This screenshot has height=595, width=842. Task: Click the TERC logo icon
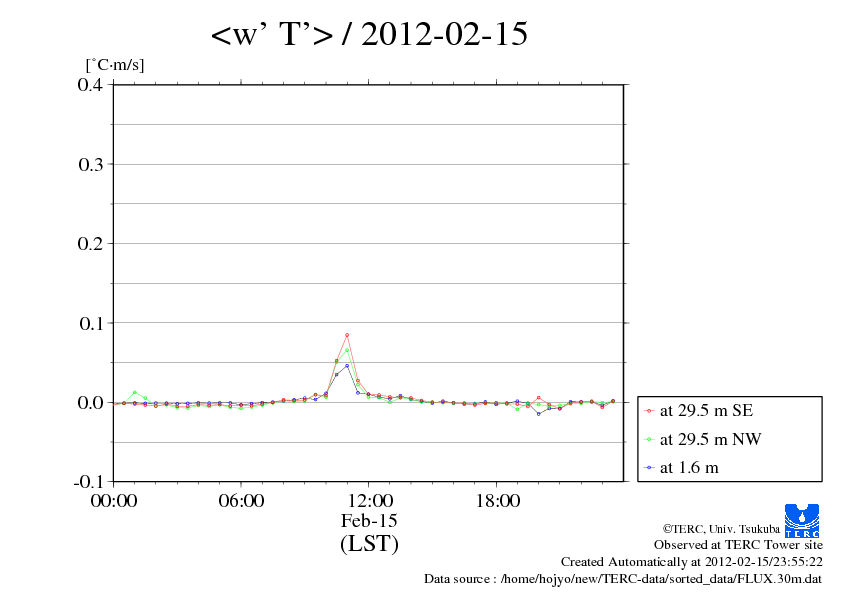click(802, 520)
